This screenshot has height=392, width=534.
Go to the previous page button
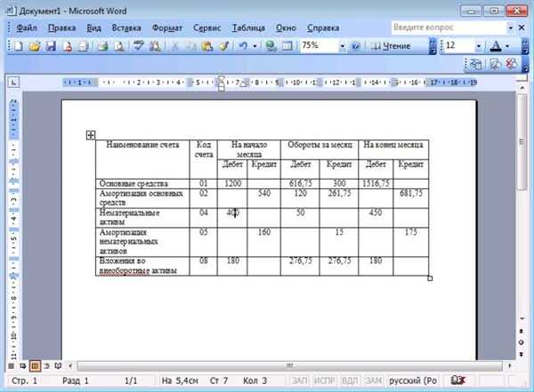[x=521, y=331]
